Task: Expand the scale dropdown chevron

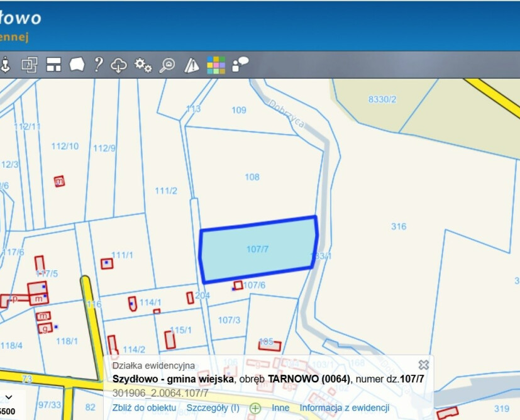Action: (x=9, y=397)
